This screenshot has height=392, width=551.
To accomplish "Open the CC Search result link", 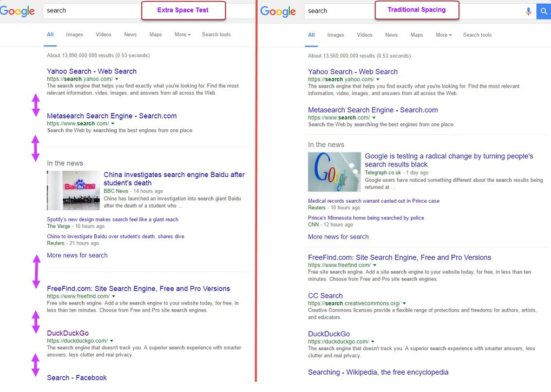I will 325,296.
